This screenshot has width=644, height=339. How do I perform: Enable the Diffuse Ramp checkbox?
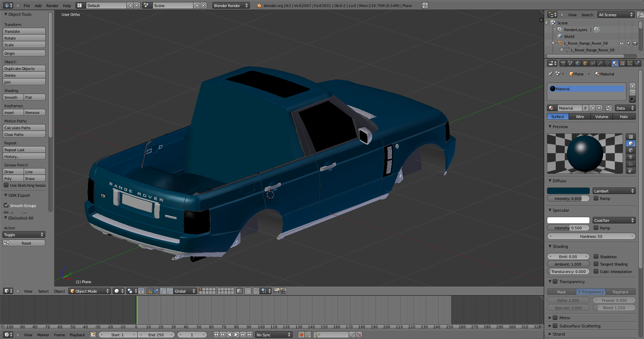click(596, 199)
